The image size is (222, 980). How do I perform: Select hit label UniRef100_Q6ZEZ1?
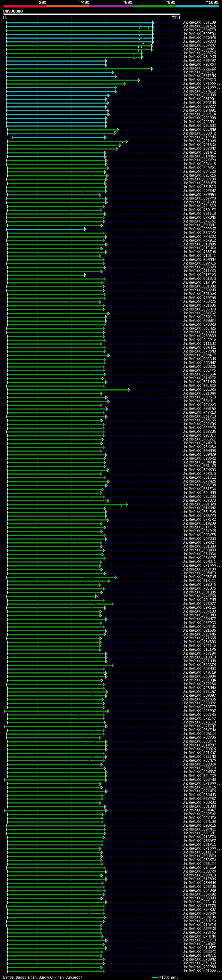point(199,72)
